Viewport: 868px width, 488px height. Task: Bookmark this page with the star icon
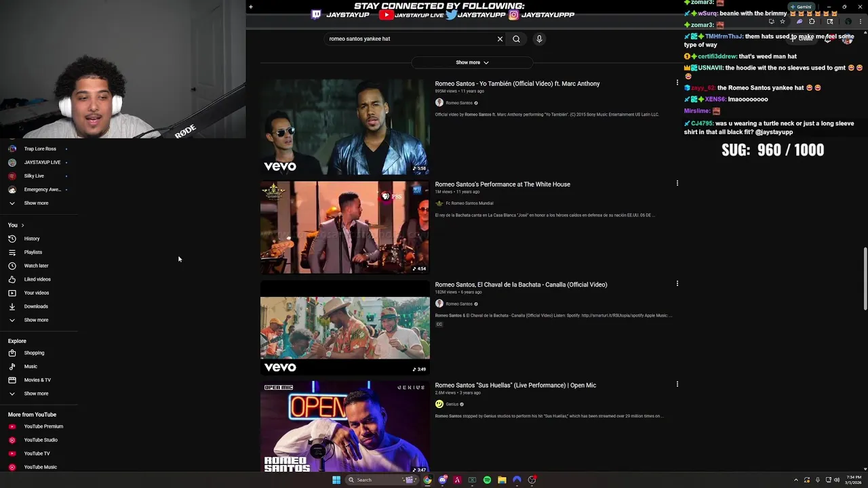[x=783, y=21]
